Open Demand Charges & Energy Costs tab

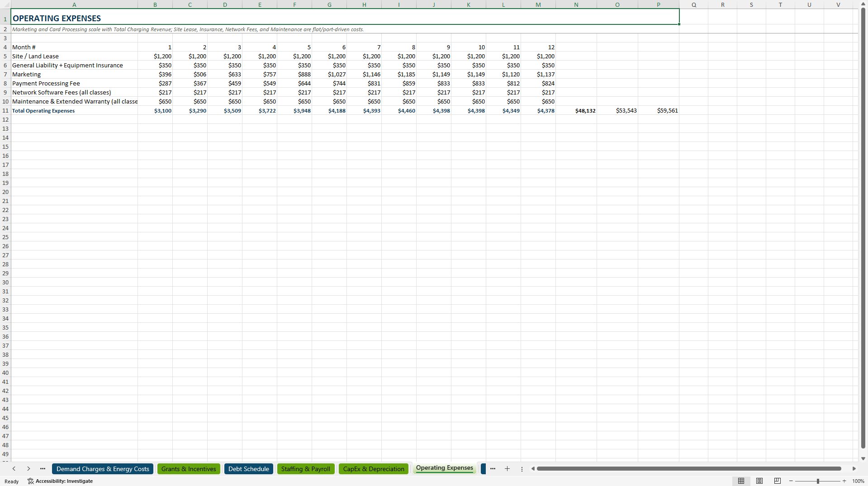[103, 469]
